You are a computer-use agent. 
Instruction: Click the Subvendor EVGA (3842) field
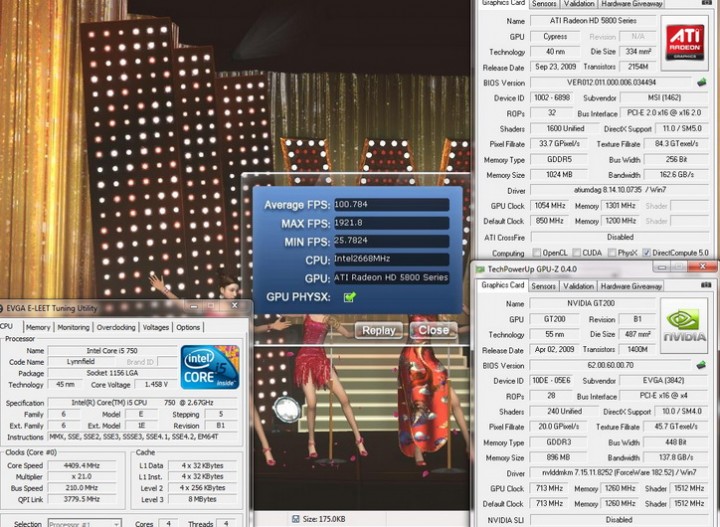(x=664, y=381)
